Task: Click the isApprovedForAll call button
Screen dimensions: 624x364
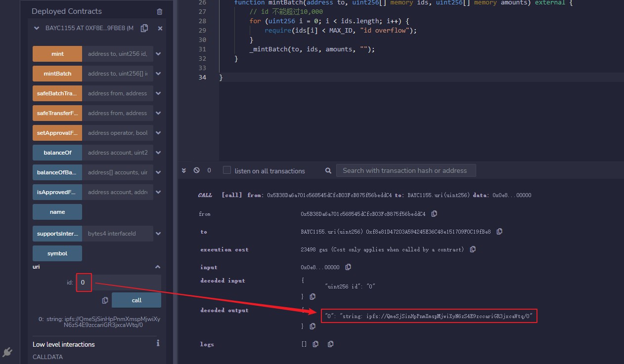Action: pos(57,192)
